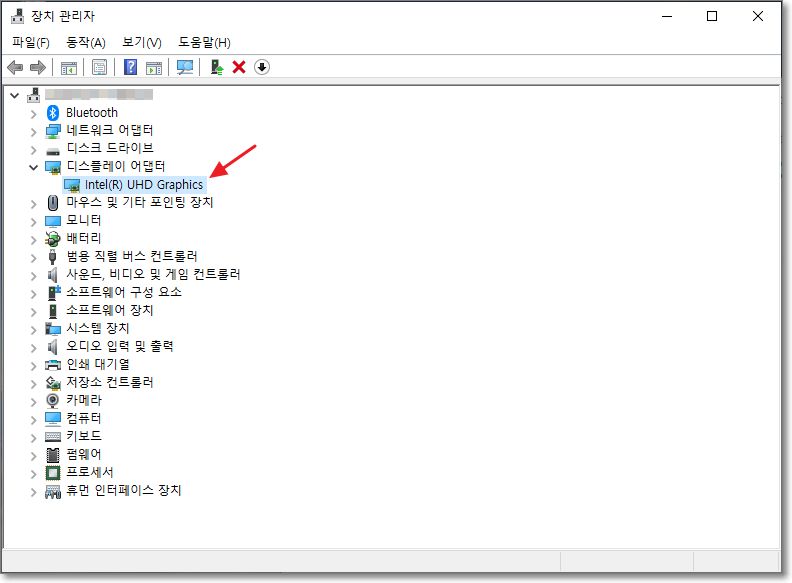Expand the 저장소 컨트롤러 category
Viewport: 792px width, 583px height.
coord(33,384)
